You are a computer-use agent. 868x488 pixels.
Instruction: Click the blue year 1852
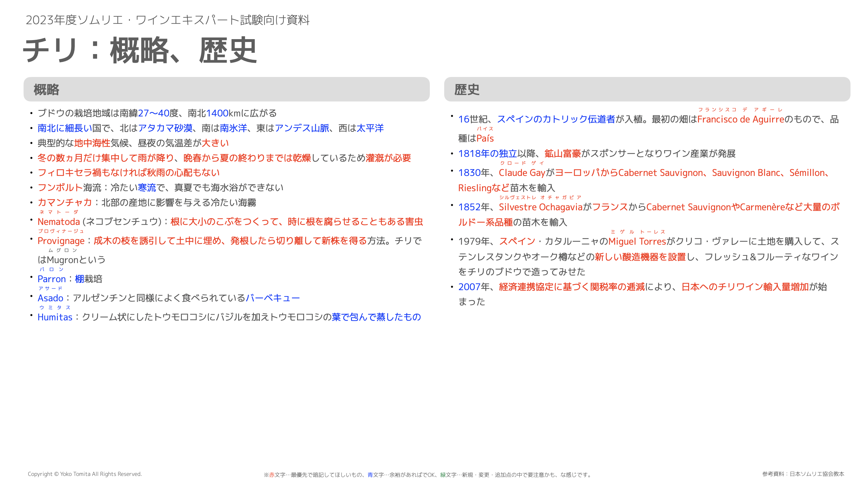pos(469,207)
